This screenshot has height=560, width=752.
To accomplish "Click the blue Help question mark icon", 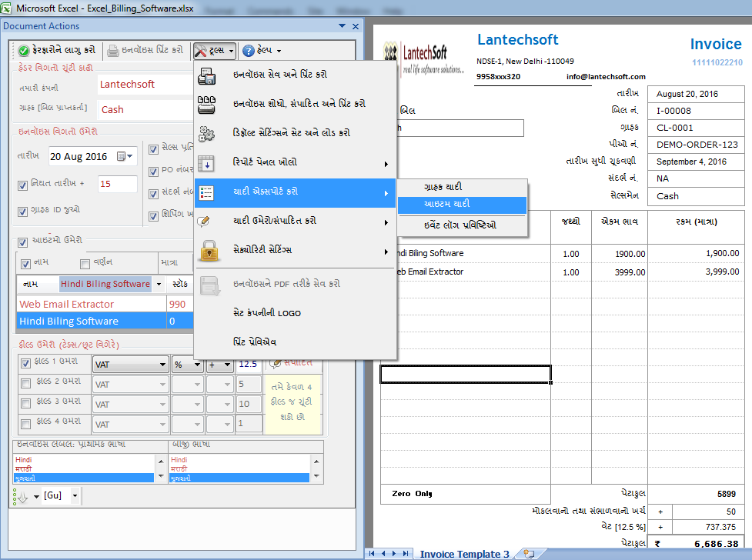I will tap(248, 50).
